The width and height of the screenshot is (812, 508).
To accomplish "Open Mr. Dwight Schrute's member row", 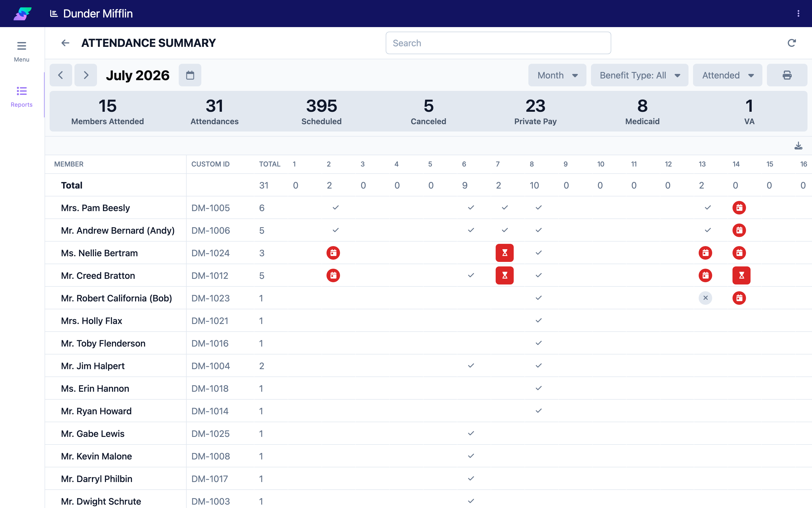I will 429,499.
